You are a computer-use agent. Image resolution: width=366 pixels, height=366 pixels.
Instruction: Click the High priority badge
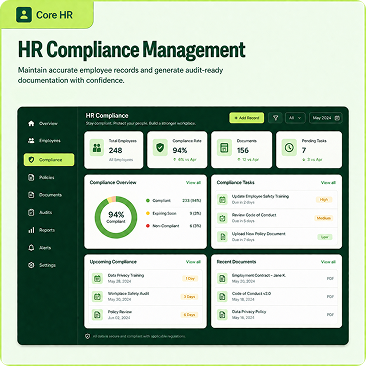tap(324, 200)
